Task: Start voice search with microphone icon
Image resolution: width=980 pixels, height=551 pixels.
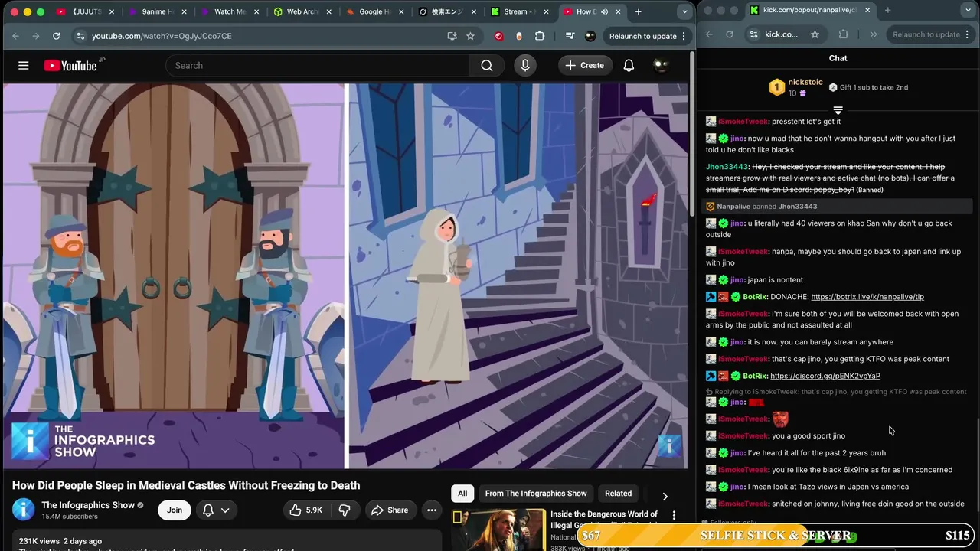Action: [x=525, y=66]
